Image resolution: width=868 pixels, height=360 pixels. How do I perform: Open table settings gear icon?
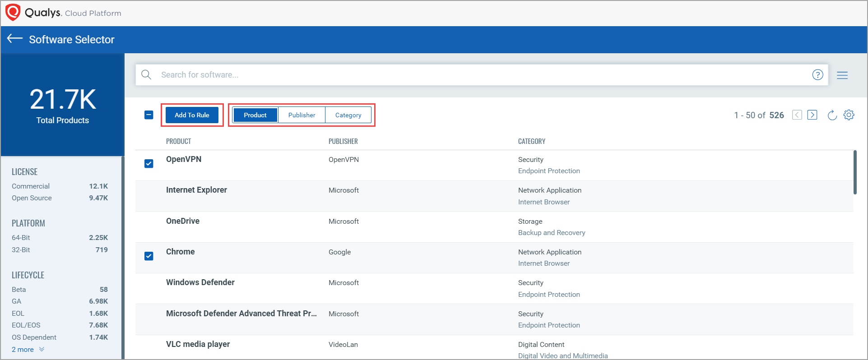(849, 115)
